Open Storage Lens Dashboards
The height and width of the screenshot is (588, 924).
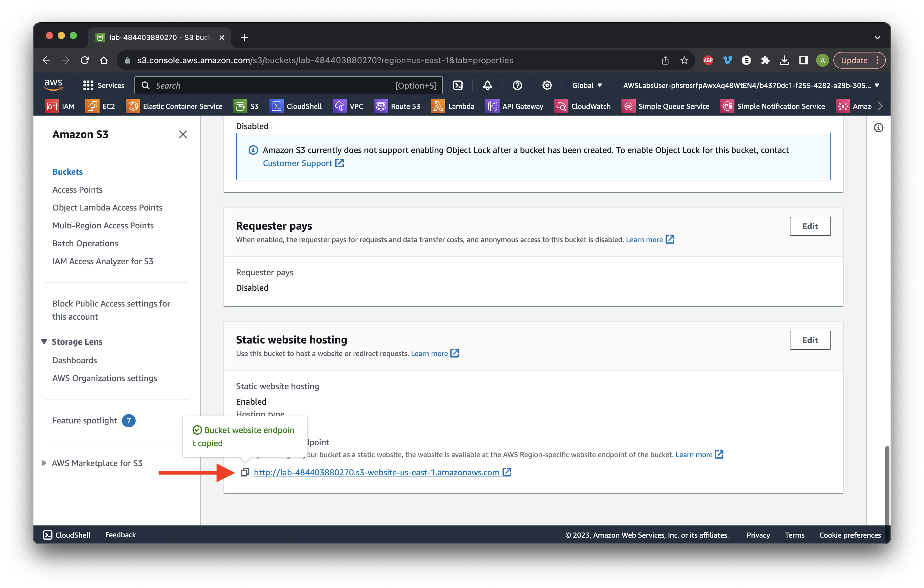click(x=75, y=360)
